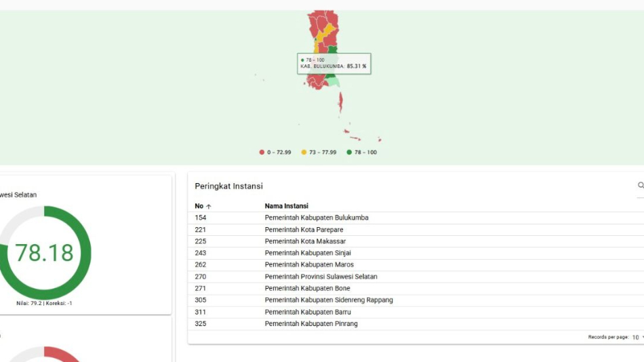Click the green 78.18 donut chart

[x=44, y=252]
